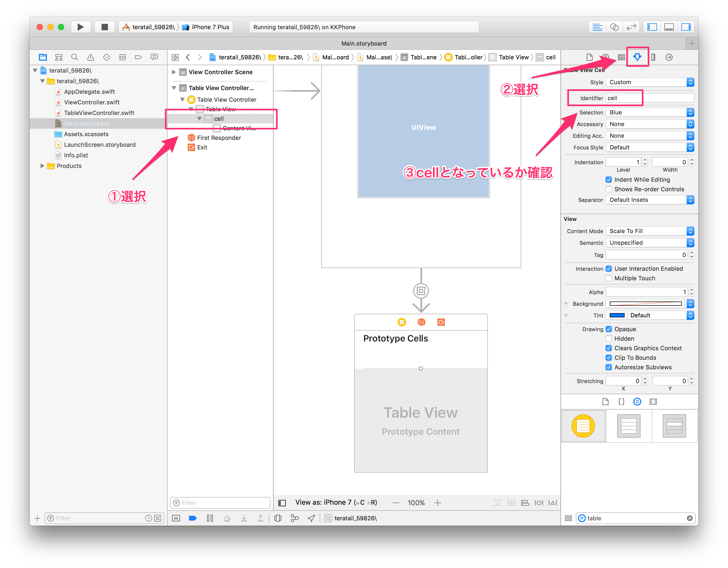Expand the View Controller Scene
The height and width of the screenshot is (568, 728).
(174, 72)
